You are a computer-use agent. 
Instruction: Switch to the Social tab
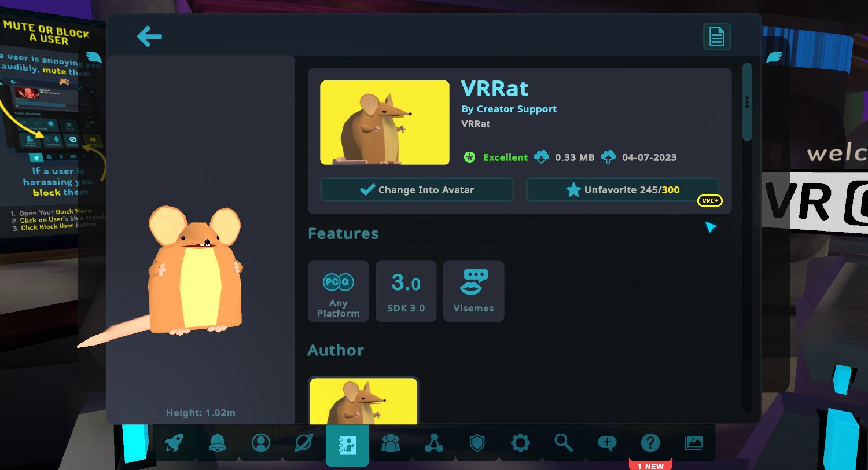[391, 442]
